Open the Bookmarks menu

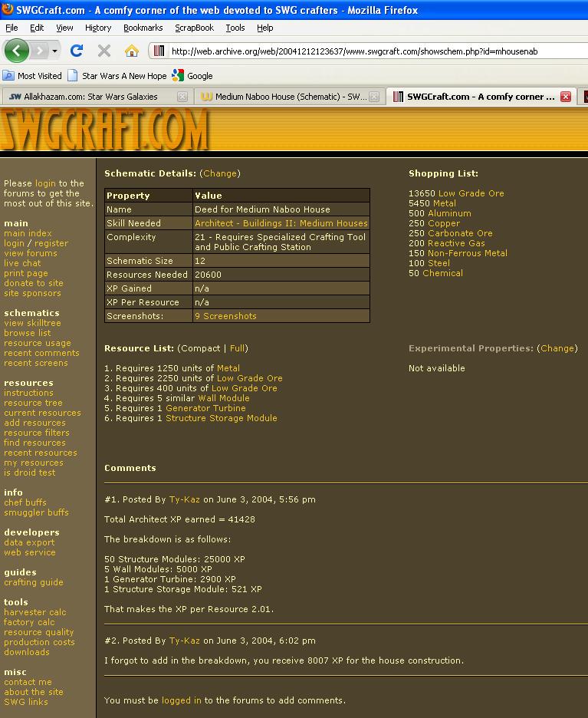click(143, 28)
